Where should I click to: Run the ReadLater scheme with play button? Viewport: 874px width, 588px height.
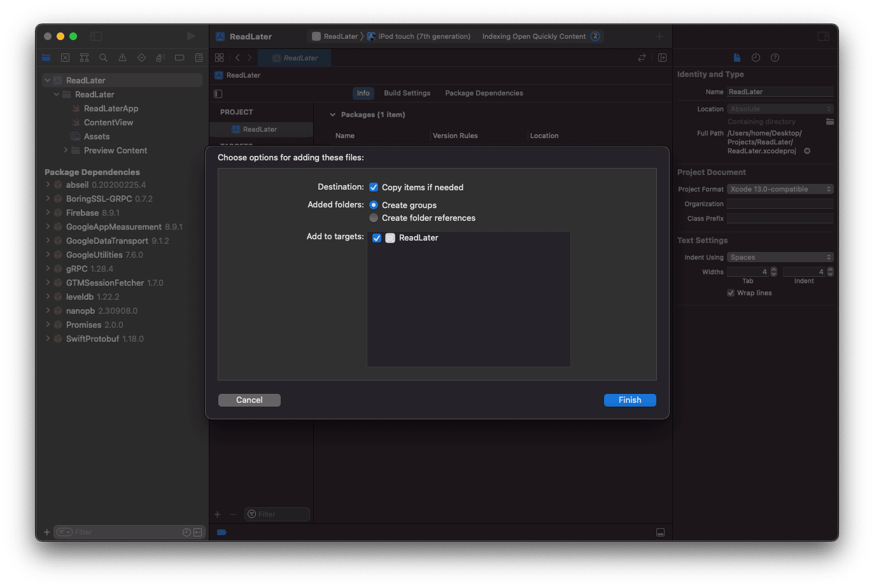(x=191, y=36)
